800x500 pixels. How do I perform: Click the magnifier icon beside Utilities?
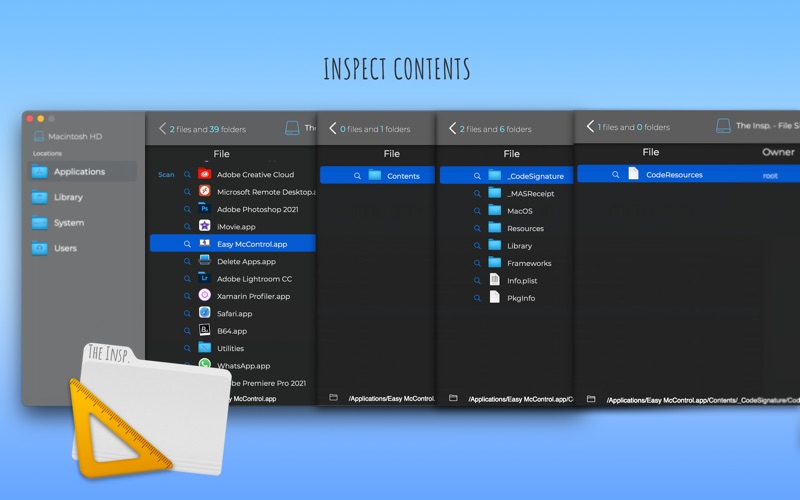coord(187,348)
